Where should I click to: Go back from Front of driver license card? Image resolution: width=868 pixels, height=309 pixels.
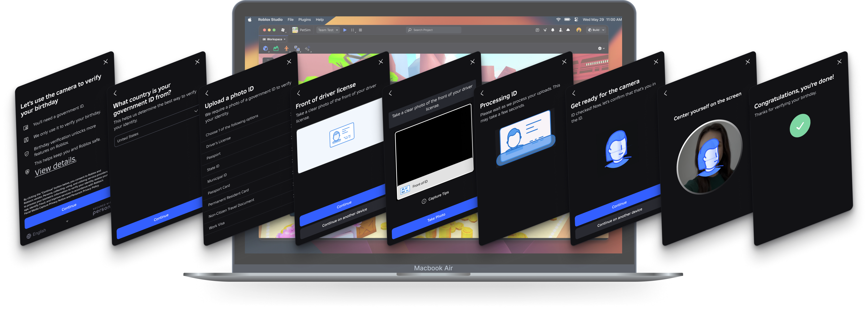pos(298,93)
